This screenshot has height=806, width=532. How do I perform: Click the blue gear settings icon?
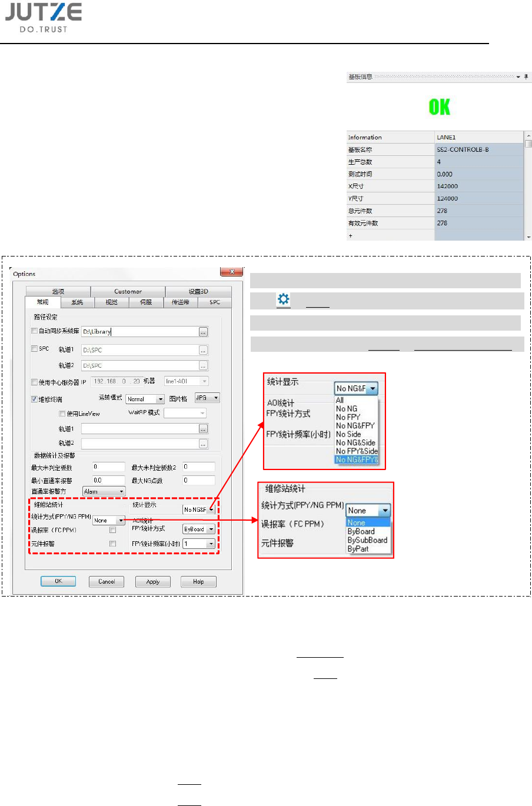click(284, 299)
